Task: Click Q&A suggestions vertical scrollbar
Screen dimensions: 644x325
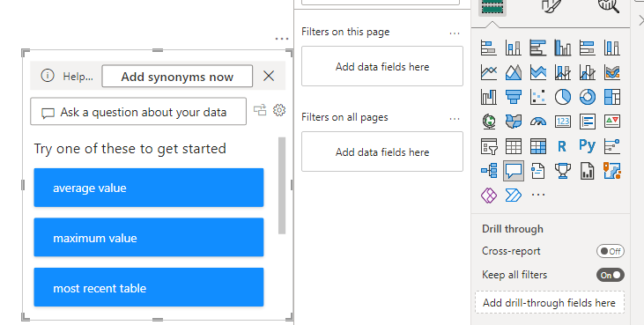Action: [282, 186]
